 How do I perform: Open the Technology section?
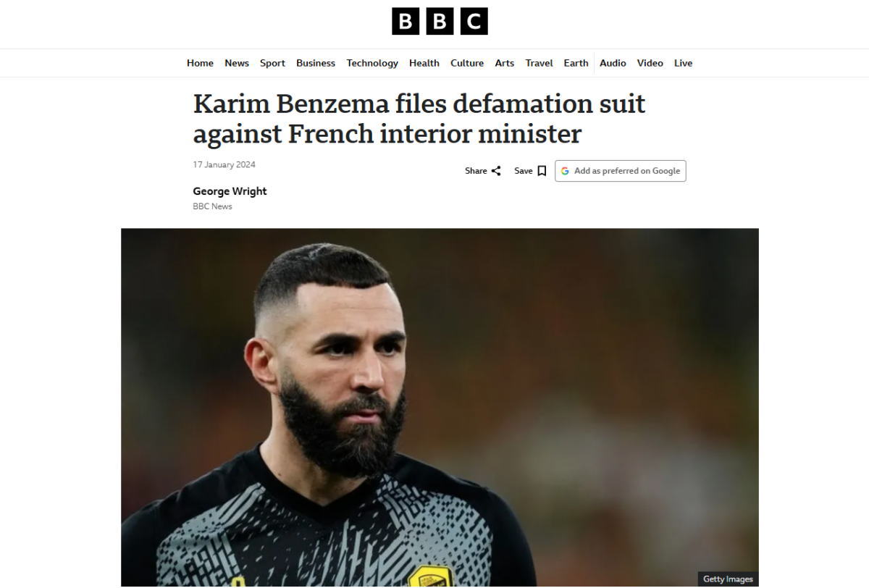click(x=372, y=63)
